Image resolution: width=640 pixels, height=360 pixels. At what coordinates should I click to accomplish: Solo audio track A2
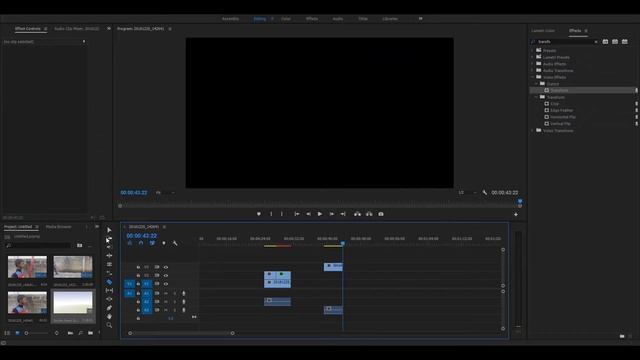tap(175, 302)
